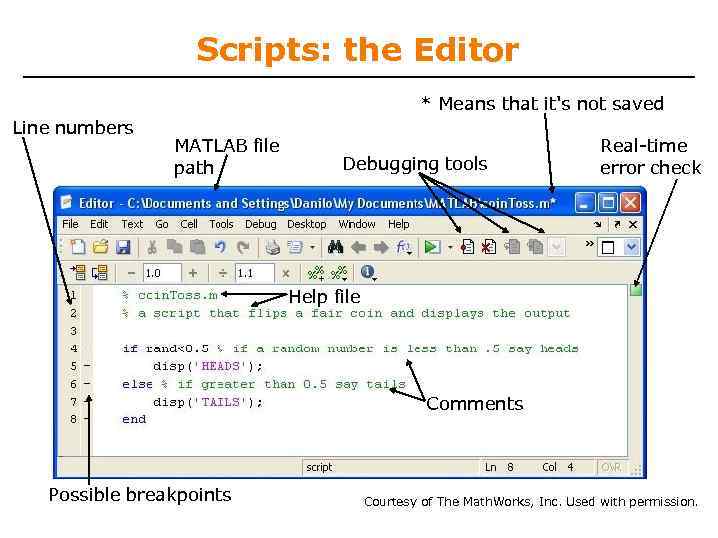Open the File menu

tap(71, 224)
